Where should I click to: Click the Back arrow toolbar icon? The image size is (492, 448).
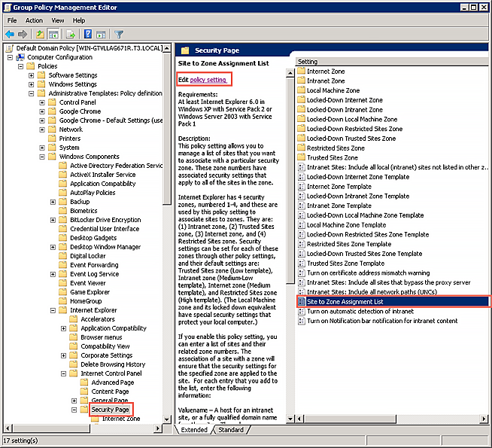(x=10, y=34)
